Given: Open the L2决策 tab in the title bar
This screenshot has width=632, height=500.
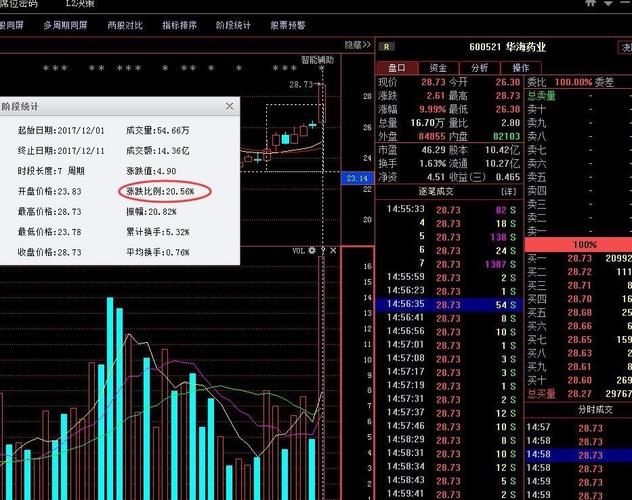Looking at the screenshot, I should pyautogui.click(x=80, y=4).
